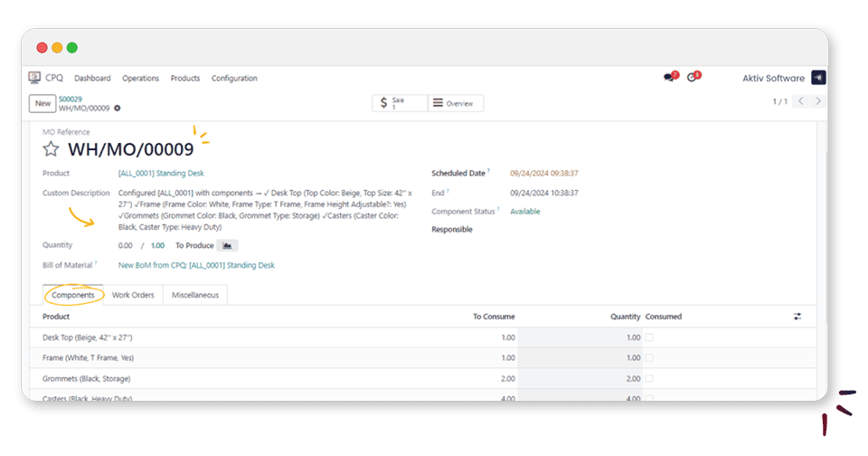
Task: Open the Standing Desk product link
Action: click(x=161, y=173)
